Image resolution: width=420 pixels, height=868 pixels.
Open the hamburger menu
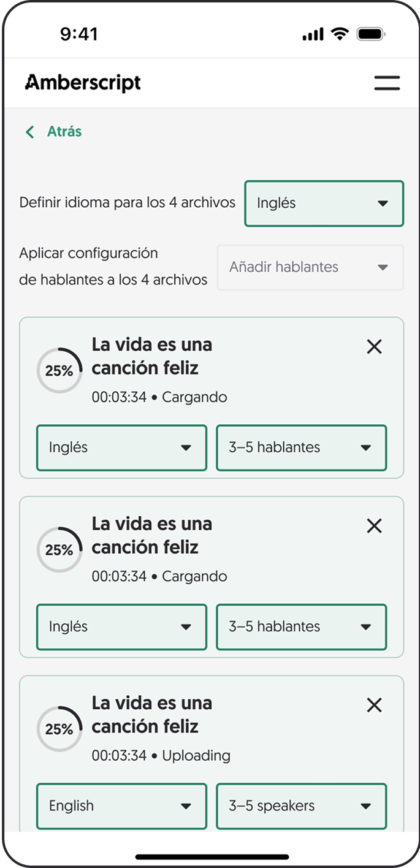click(387, 83)
